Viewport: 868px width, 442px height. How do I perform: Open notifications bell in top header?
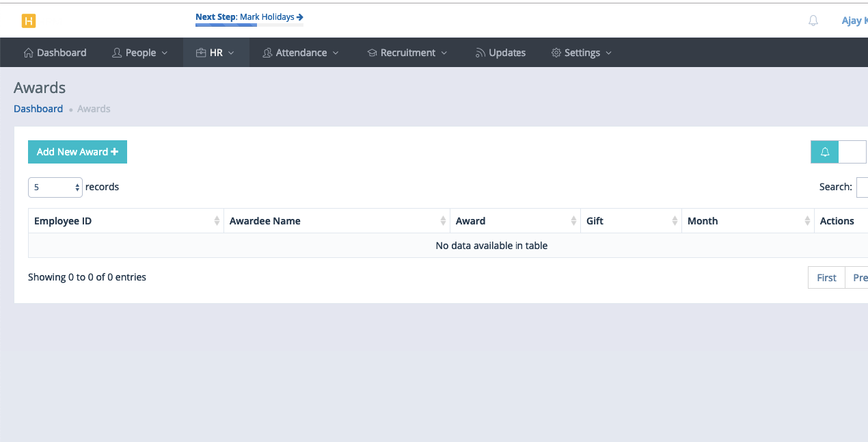click(x=813, y=21)
